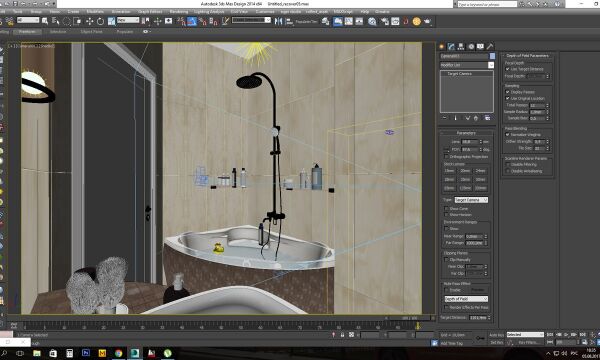Open the Modify command panel tab

pyautogui.click(x=451, y=46)
